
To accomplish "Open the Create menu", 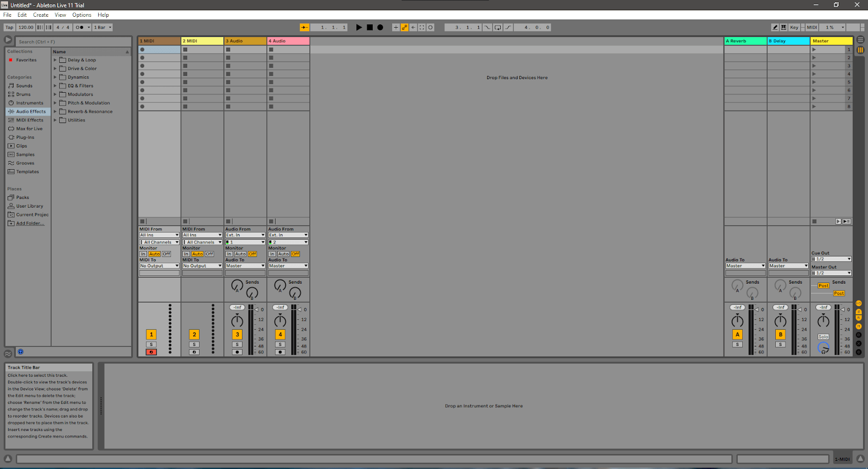I will coord(41,15).
